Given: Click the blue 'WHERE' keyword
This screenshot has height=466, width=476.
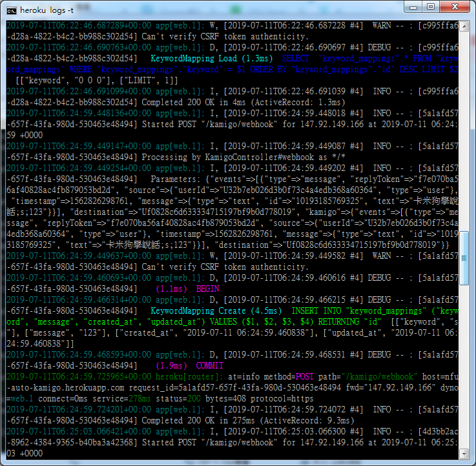Looking at the screenshot, I should (x=81, y=70).
